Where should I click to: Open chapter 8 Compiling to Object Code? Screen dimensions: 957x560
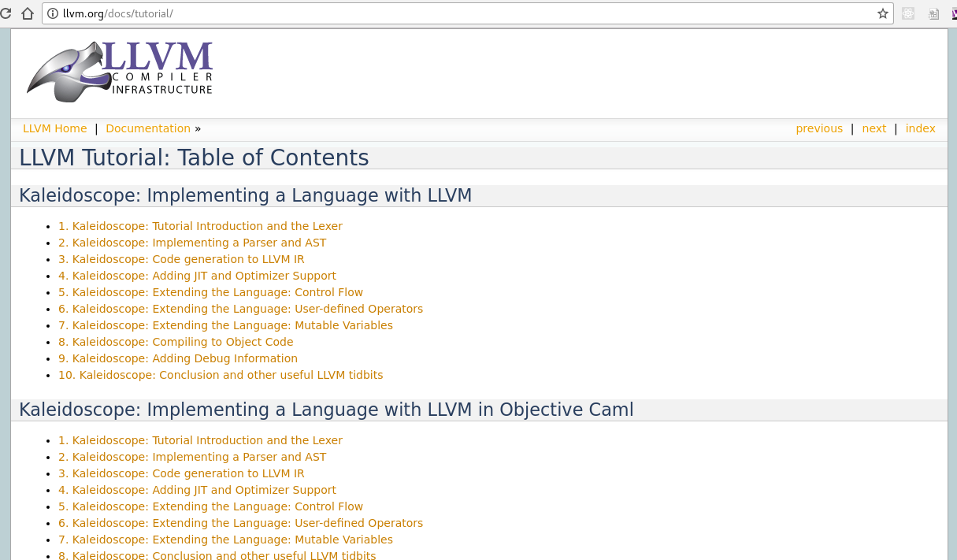(176, 342)
